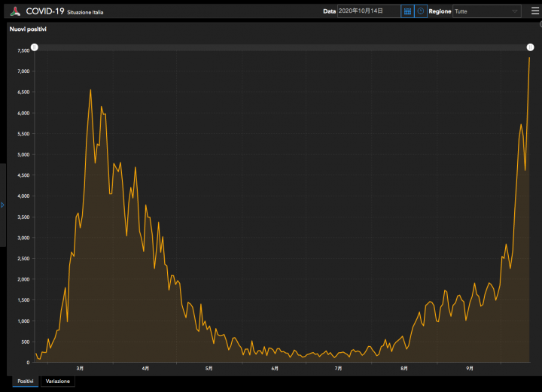
Task: Switch to the Variazione tab
Action: (58, 381)
